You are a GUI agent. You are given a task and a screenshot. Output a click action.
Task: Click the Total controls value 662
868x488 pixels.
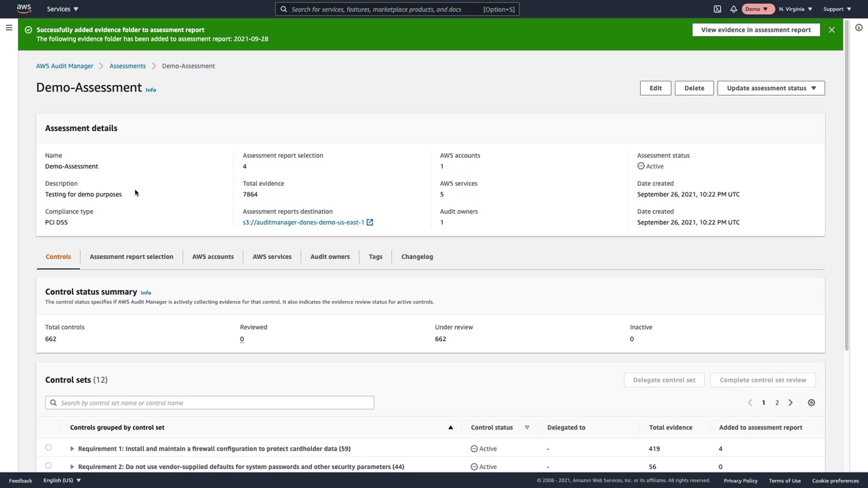pos(51,339)
